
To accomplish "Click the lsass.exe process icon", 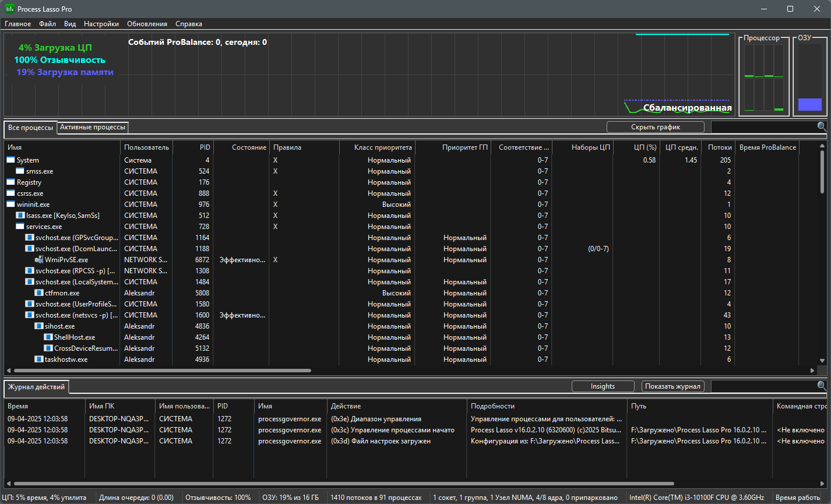I will (20, 216).
